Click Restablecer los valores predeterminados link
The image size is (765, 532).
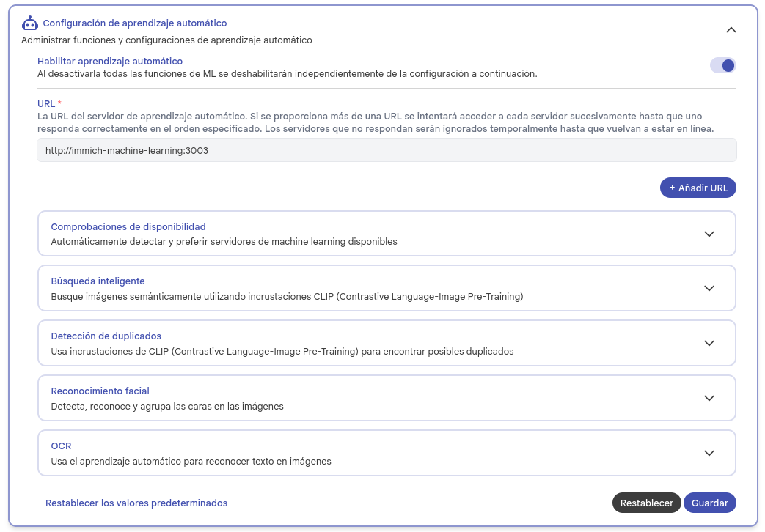click(x=136, y=503)
